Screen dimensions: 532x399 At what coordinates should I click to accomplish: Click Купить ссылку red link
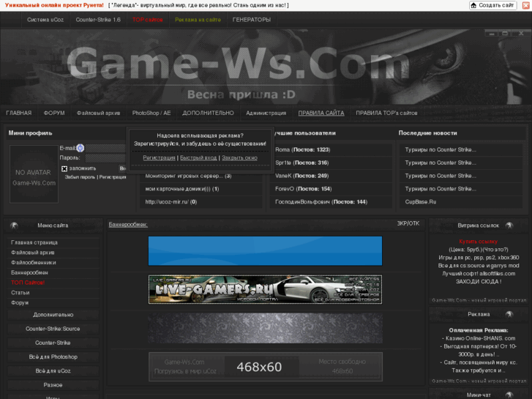click(478, 242)
